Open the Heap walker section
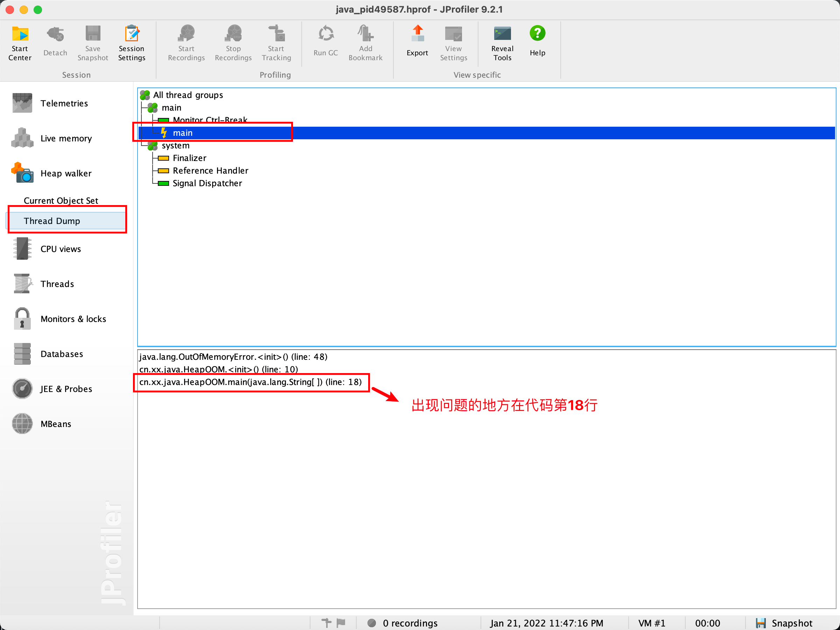 coord(65,174)
